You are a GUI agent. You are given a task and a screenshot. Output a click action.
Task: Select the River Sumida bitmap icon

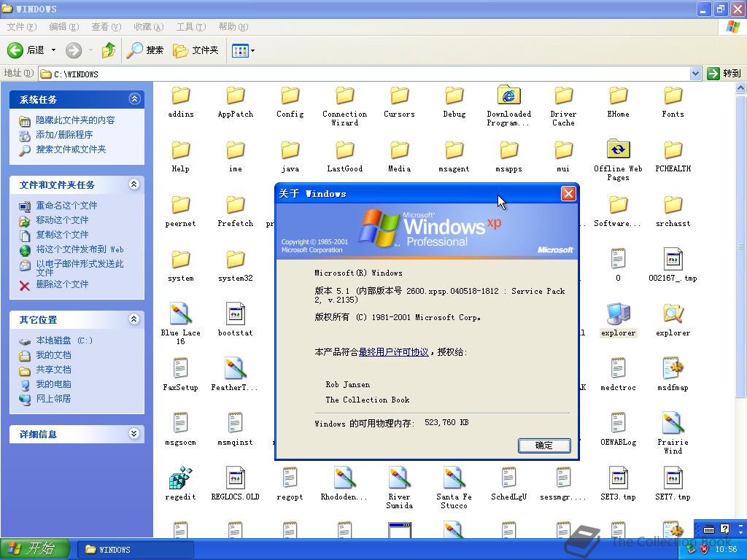click(399, 478)
